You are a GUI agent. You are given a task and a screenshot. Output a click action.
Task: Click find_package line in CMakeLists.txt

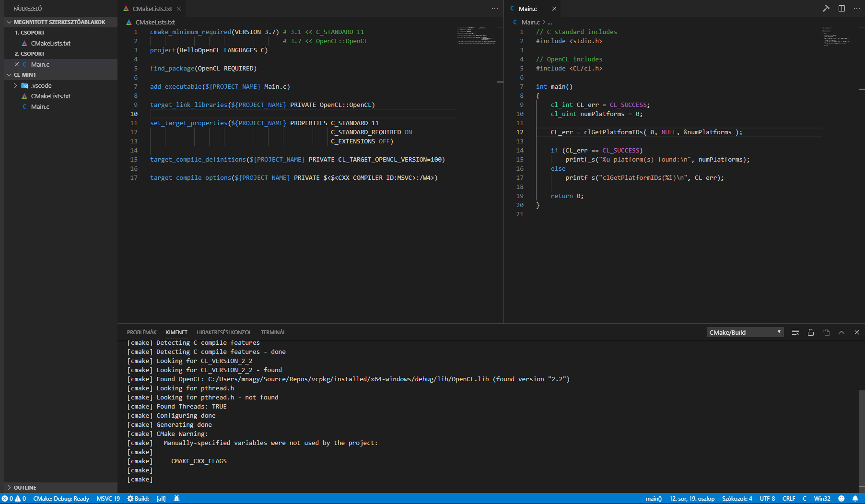point(203,68)
